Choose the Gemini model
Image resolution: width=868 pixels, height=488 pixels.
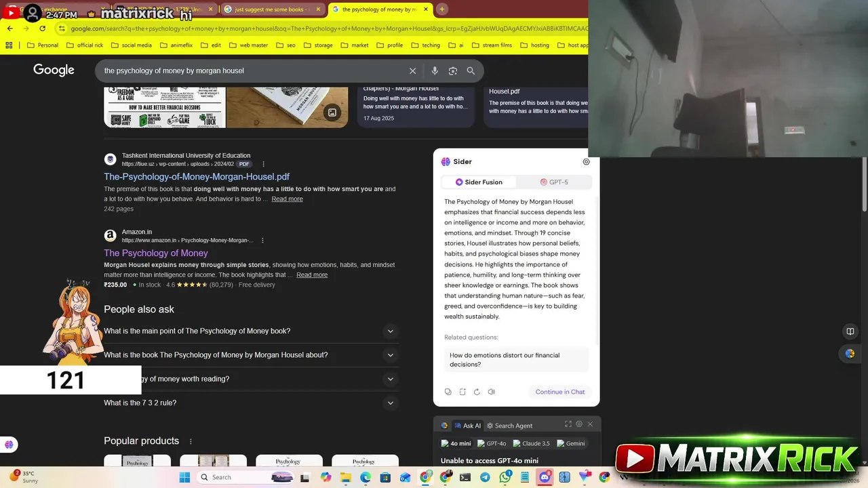[570, 443]
